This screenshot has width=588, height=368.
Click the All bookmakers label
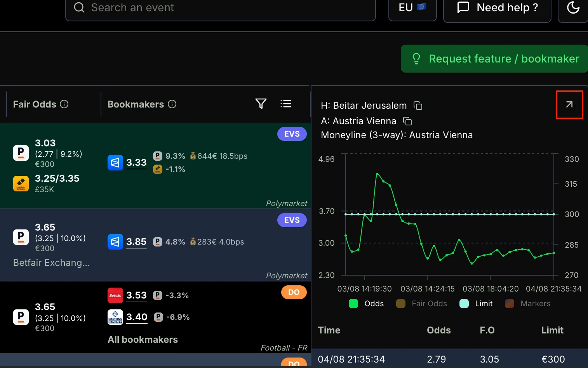pos(143,340)
